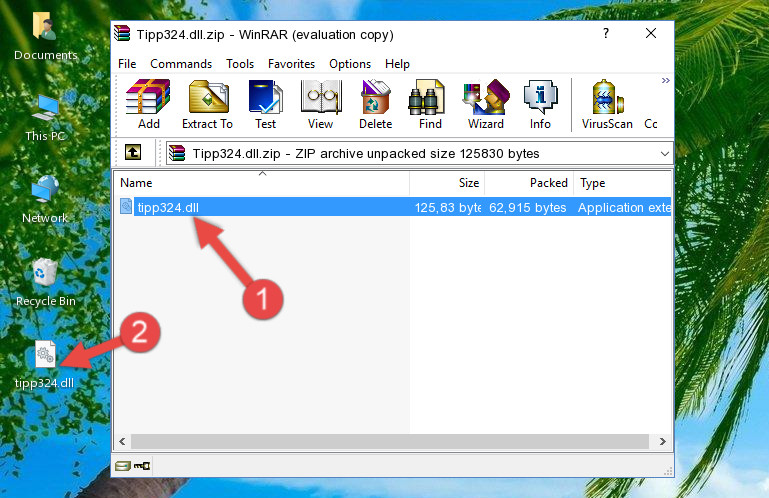Viewport: 769px width, 498px height.
Task: Select the This PC desktop icon
Action: point(45,118)
